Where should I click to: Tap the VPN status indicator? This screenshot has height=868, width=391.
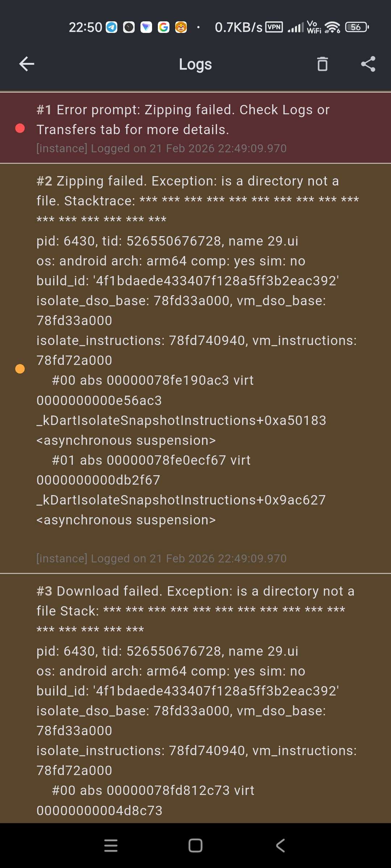[274, 27]
